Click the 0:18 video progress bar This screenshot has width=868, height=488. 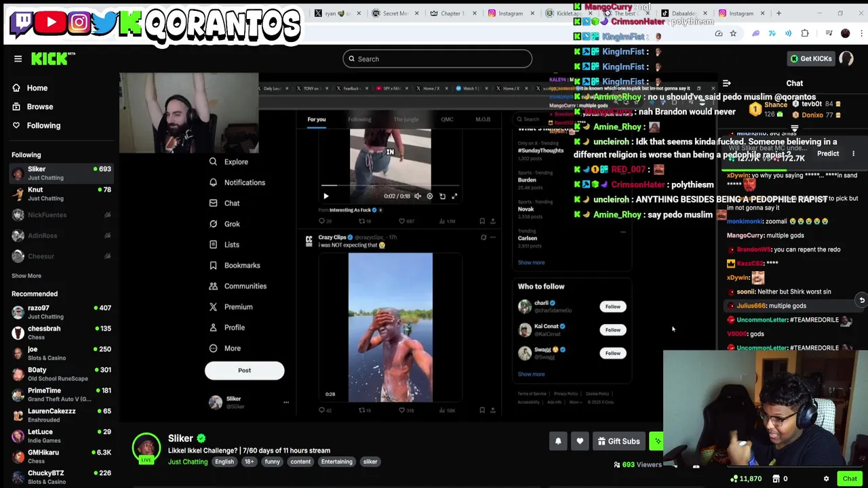390,185
